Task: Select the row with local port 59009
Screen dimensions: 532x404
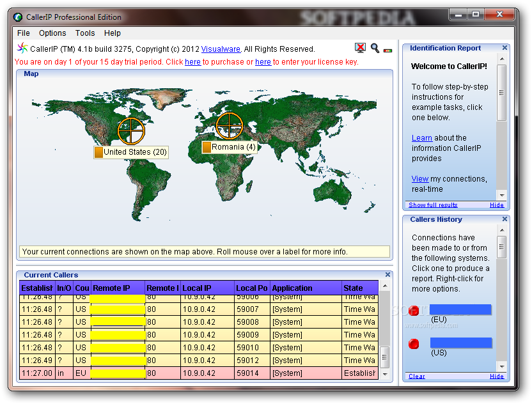Action: (x=199, y=335)
